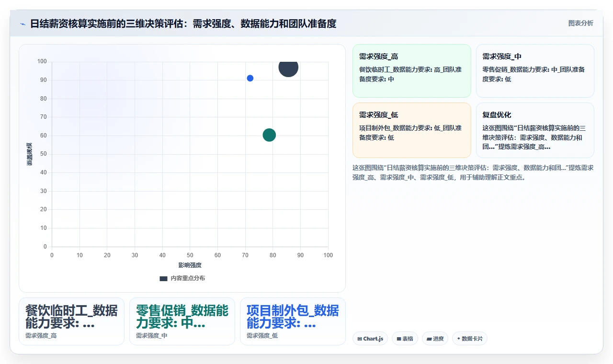Open the 需求强度_高 green card

412,71
